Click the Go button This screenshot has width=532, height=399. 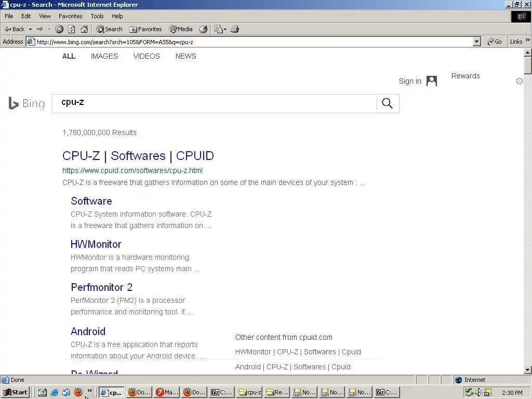495,42
